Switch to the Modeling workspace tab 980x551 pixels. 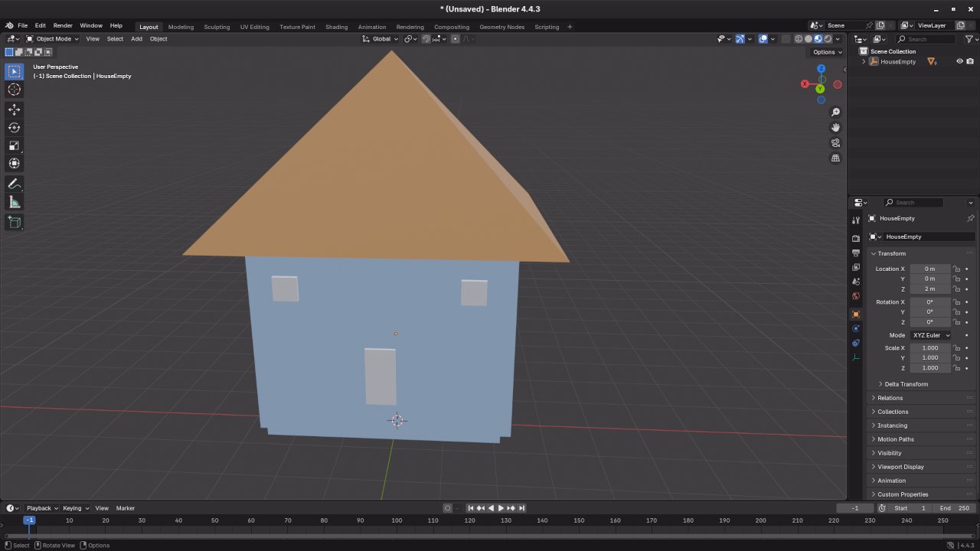pos(181,27)
